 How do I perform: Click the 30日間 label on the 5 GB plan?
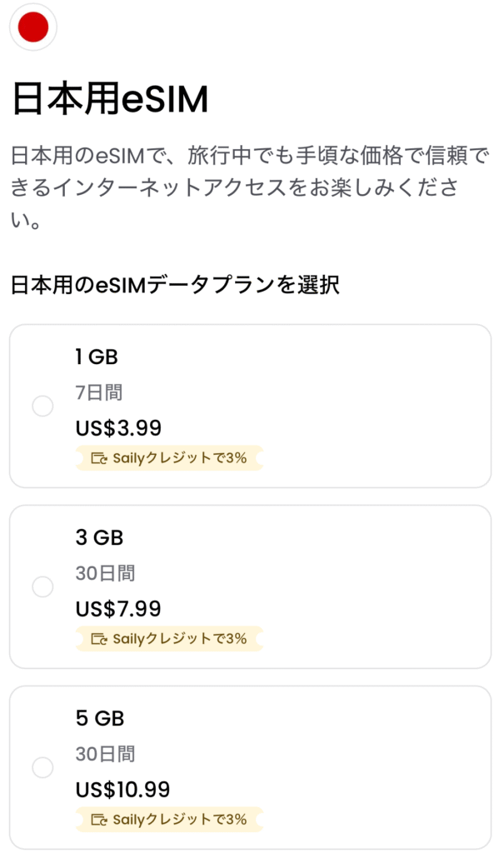click(105, 754)
